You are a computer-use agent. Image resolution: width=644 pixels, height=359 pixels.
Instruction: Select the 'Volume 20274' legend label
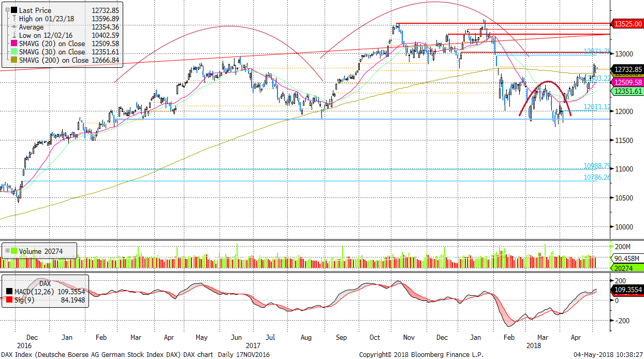[x=40, y=251]
